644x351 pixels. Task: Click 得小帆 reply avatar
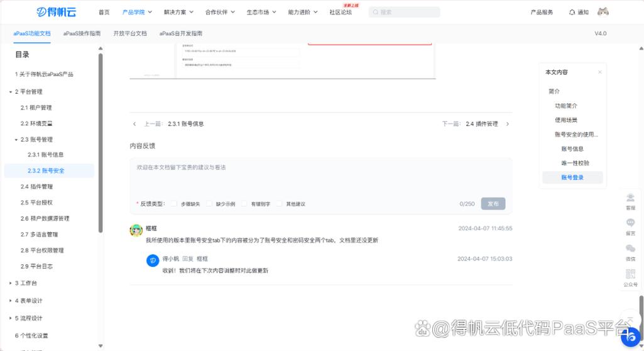(x=153, y=260)
